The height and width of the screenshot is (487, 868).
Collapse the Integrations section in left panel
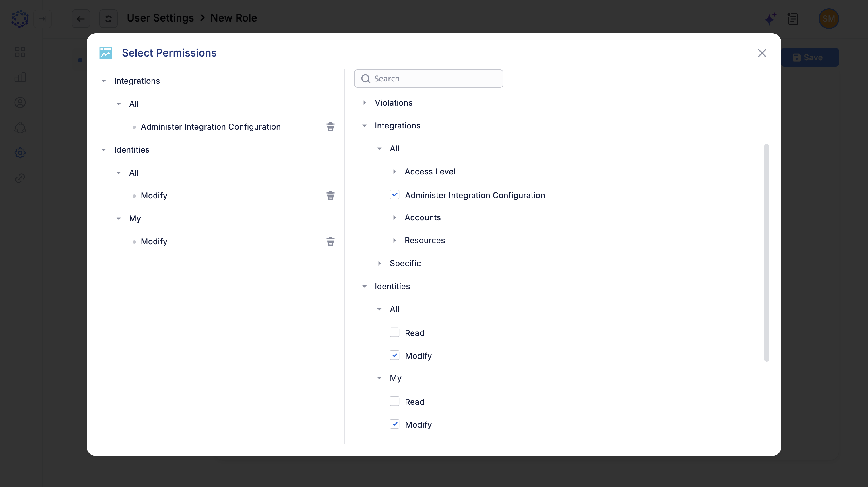click(104, 81)
